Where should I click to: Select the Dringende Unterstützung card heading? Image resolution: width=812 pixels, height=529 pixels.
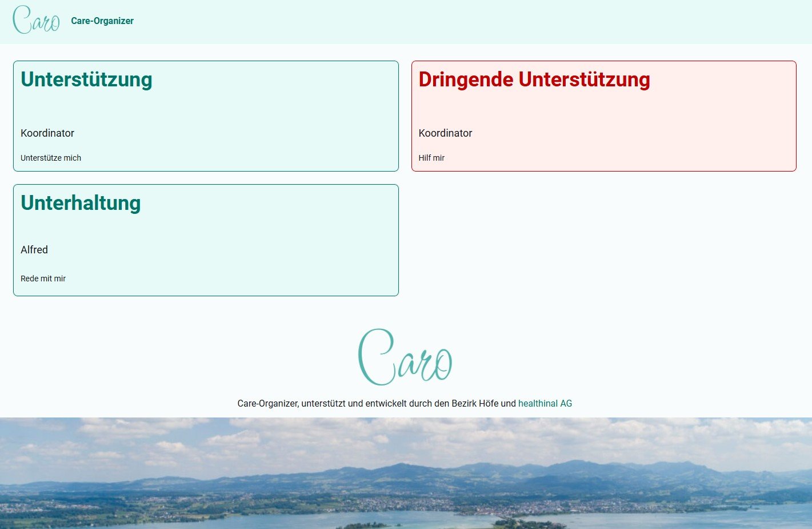(x=534, y=79)
